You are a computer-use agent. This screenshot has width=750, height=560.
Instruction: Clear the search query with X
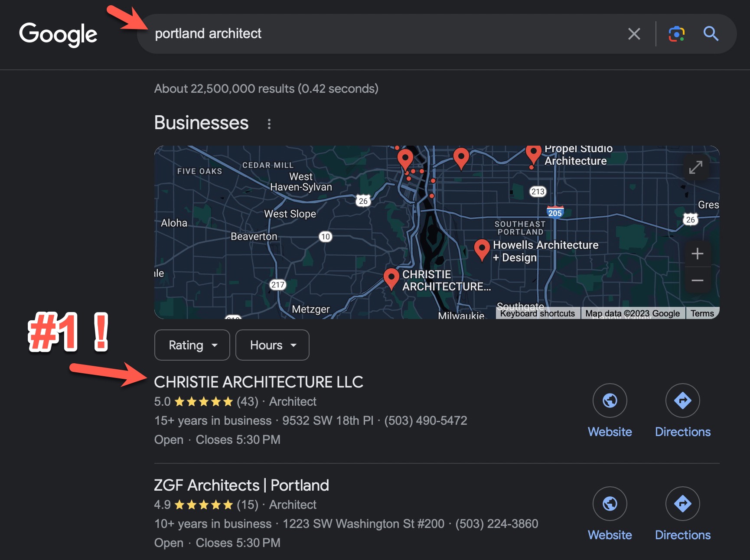tap(634, 34)
